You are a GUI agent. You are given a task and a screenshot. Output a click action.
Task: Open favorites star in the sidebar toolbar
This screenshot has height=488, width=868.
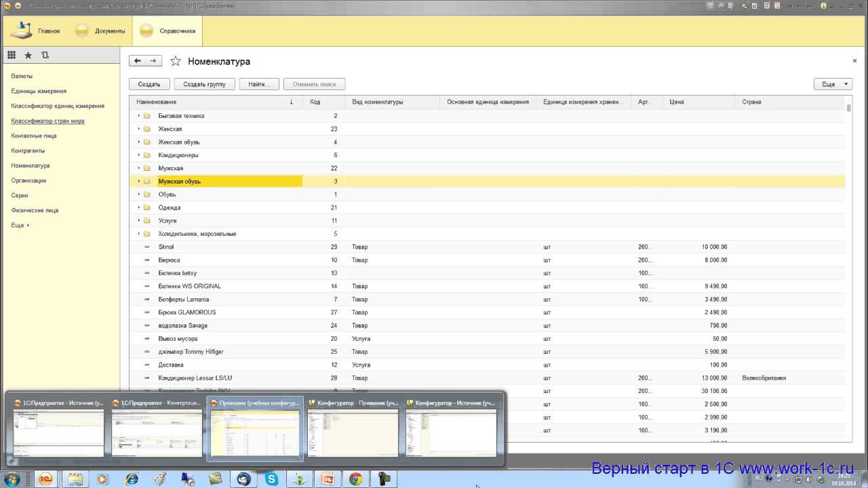tap(28, 55)
